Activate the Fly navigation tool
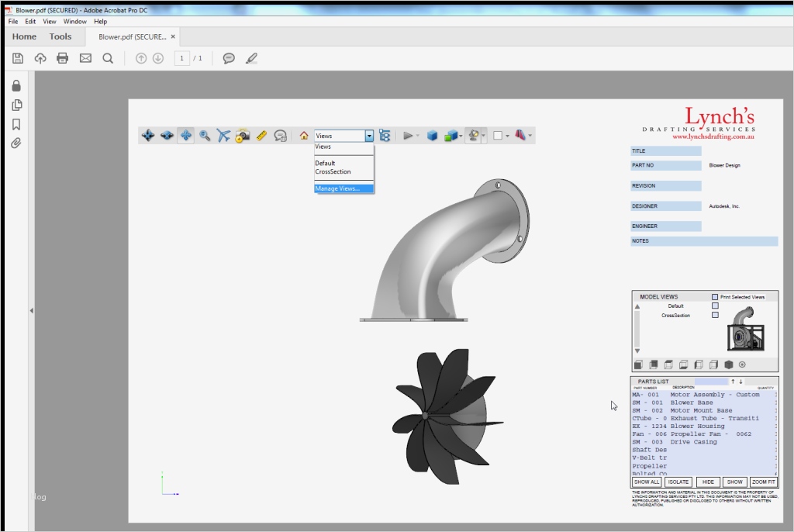Viewport: 794px width, 532px height. [223, 136]
